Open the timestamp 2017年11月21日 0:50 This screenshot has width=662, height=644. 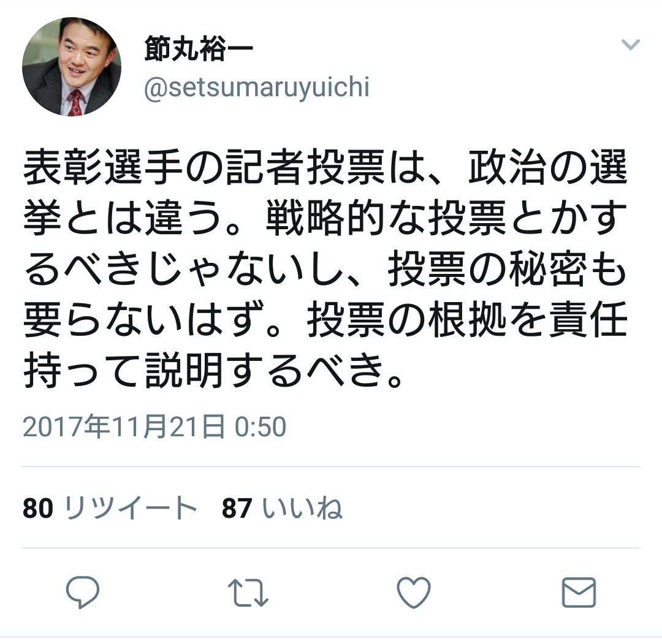(154, 426)
